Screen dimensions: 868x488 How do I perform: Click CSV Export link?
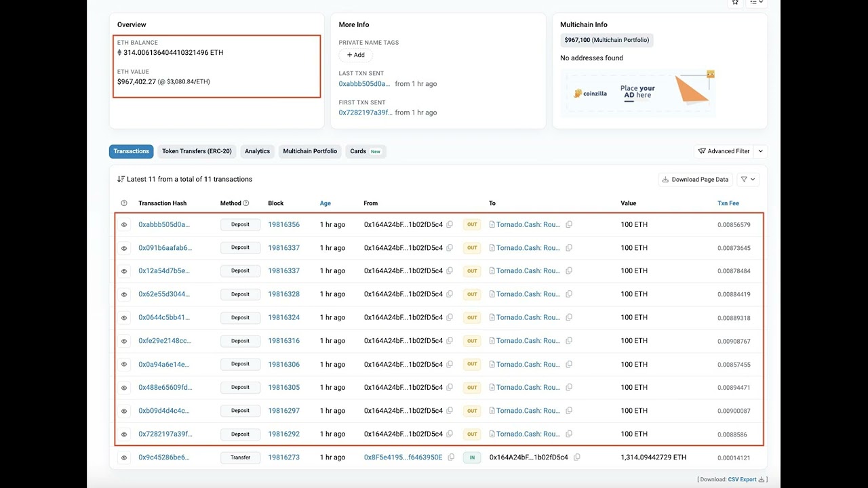tap(743, 479)
